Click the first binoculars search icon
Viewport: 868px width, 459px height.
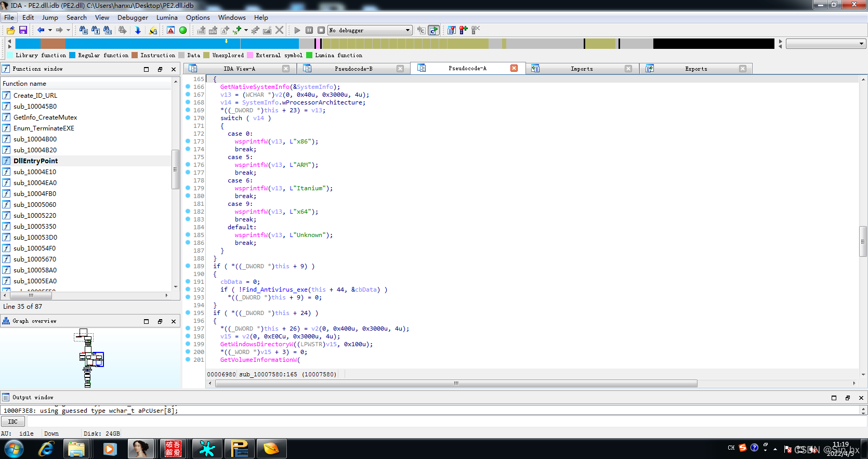pyautogui.click(x=83, y=30)
